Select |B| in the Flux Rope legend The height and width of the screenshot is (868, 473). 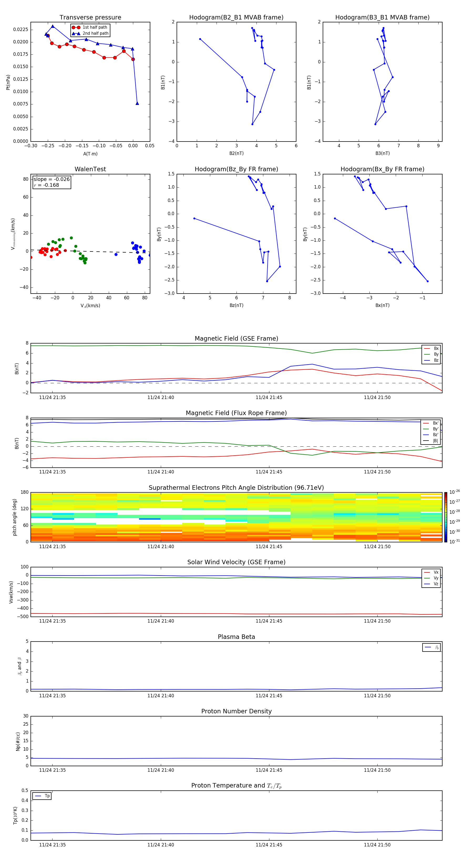pyautogui.click(x=431, y=441)
